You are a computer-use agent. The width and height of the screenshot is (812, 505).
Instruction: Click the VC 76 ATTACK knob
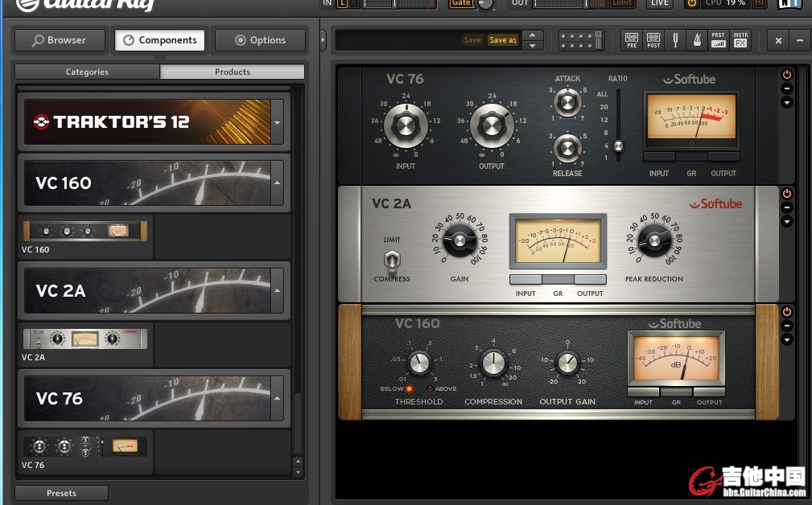(567, 102)
